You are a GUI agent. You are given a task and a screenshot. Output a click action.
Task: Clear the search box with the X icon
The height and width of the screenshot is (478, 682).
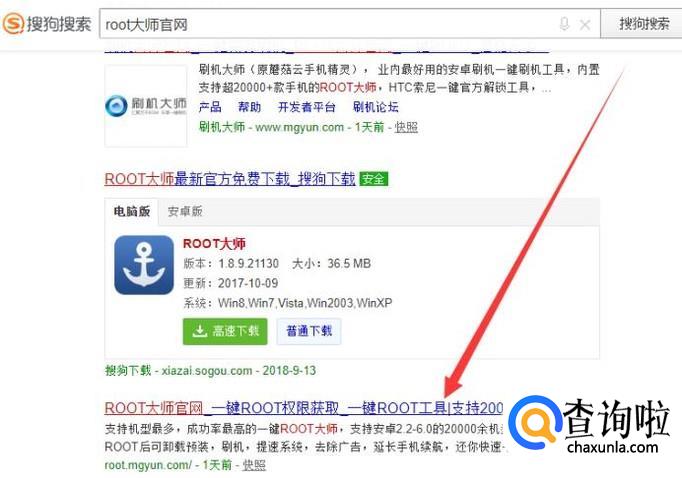(x=585, y=25)
